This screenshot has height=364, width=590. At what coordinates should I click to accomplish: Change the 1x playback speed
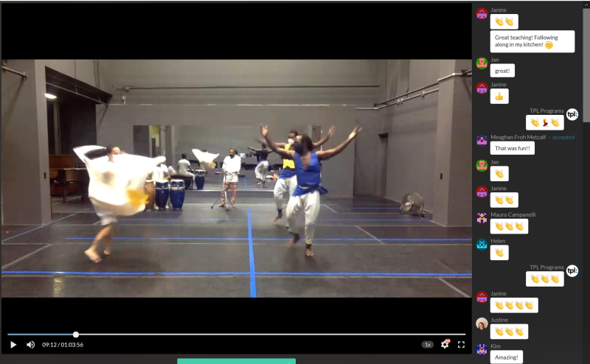428,344
